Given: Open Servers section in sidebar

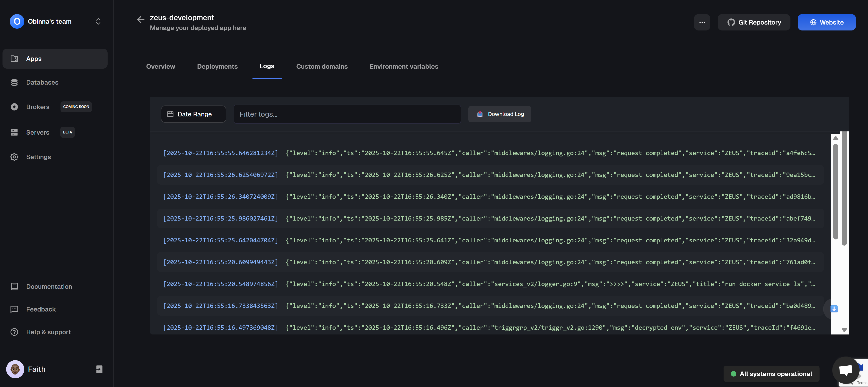Looking at the screenshot, I should tap(38, 132).
